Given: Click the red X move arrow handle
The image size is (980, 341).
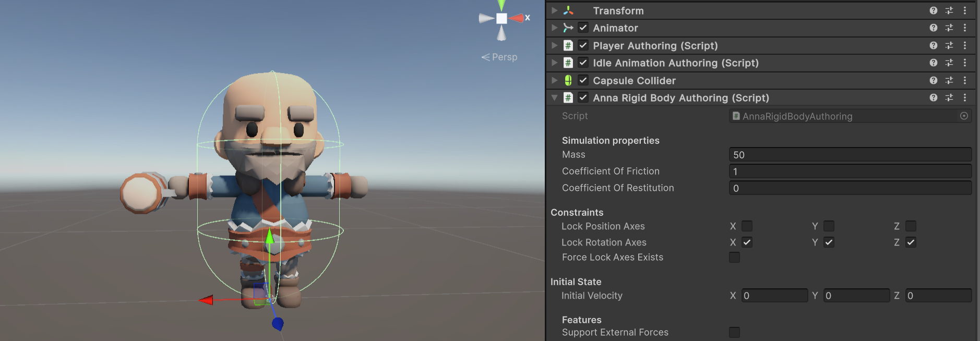Looking at the screenshot, I should (206, 300).
